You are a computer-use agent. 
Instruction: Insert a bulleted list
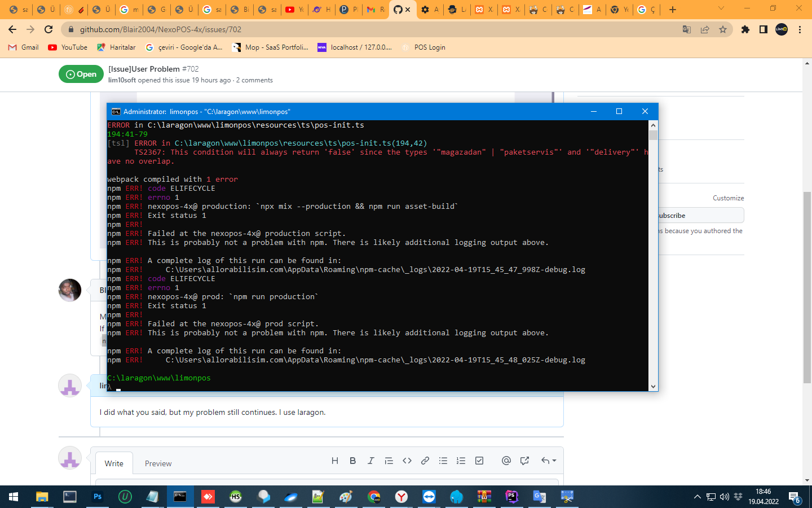point(443,461)
